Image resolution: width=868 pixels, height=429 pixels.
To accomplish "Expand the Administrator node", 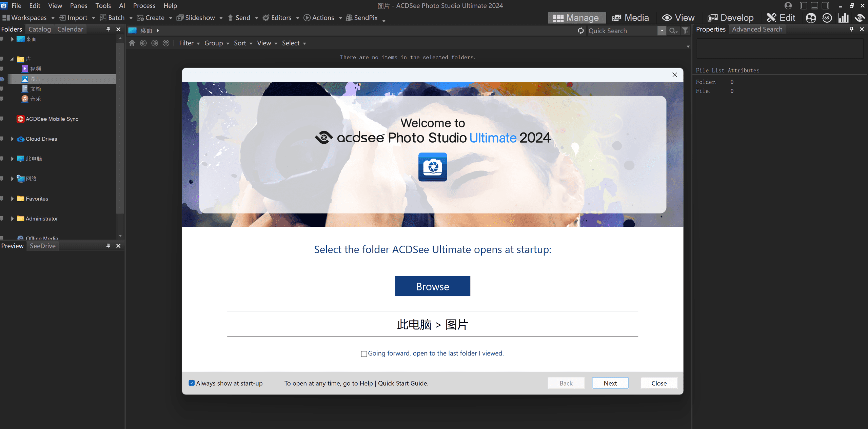I will point(12,219).
